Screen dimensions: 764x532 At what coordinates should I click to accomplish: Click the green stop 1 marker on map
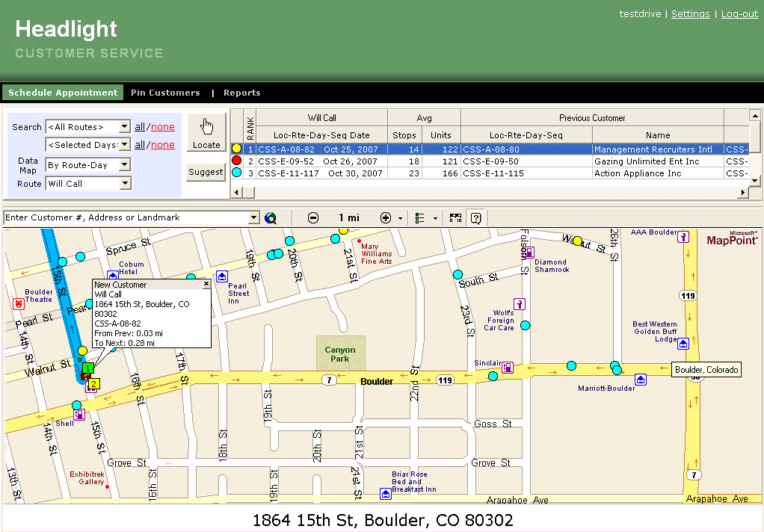(x=89, y=368)
